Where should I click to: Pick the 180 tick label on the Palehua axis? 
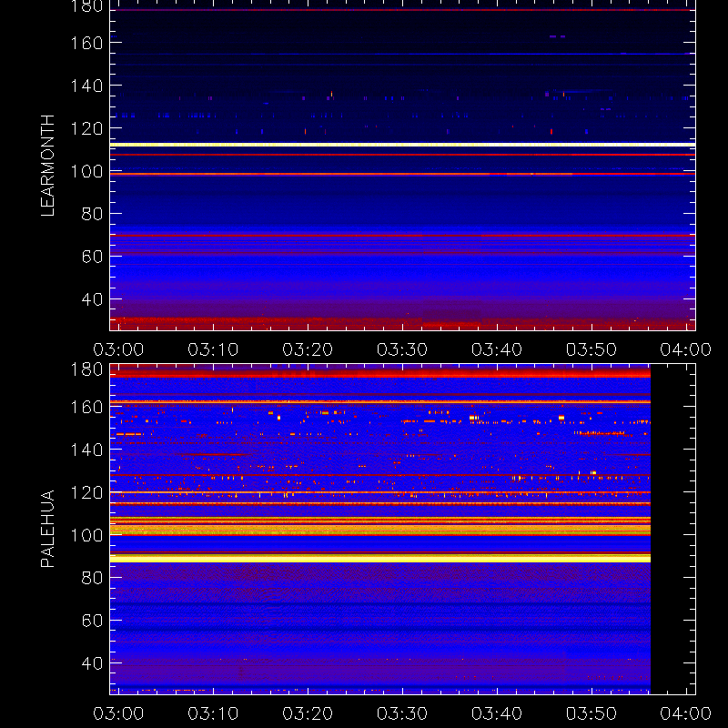86,369
